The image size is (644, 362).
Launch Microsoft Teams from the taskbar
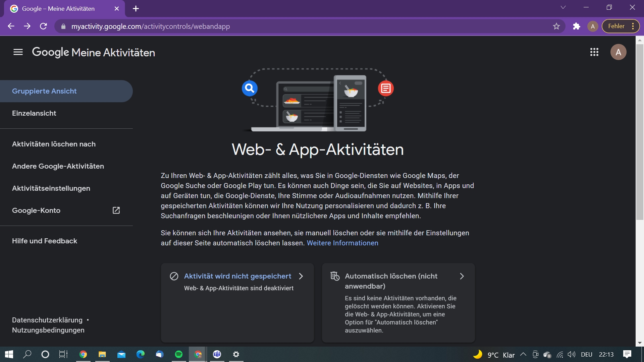tap(217, 354)
